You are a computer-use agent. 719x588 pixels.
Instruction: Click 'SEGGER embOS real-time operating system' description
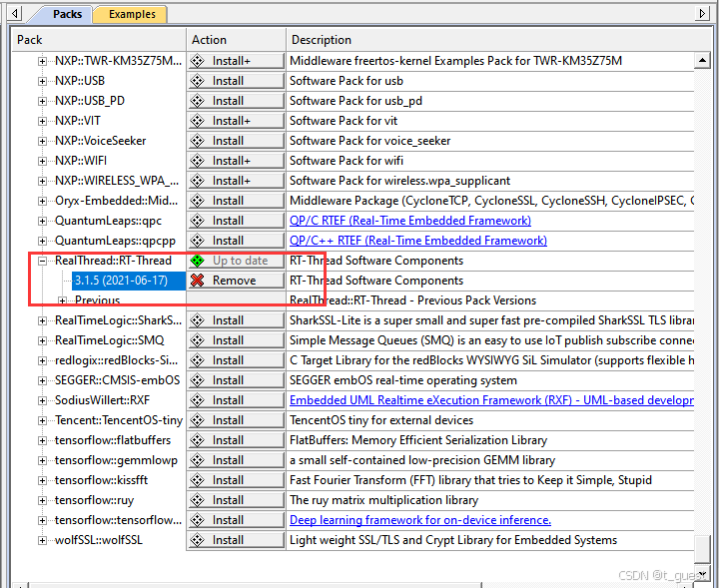click(x=403, y=380)
